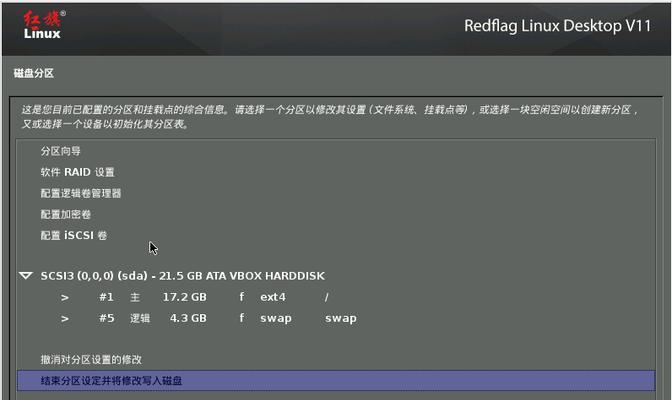Click the 磁盘分区 page heading
The height and width of the screenshot is (400, 672).
click(33, 73)
